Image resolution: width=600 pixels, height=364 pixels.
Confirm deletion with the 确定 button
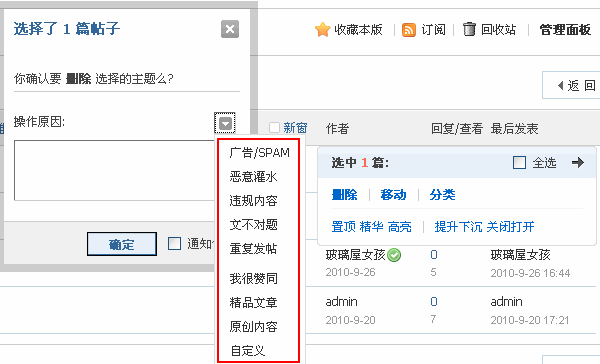coord(122,244)
